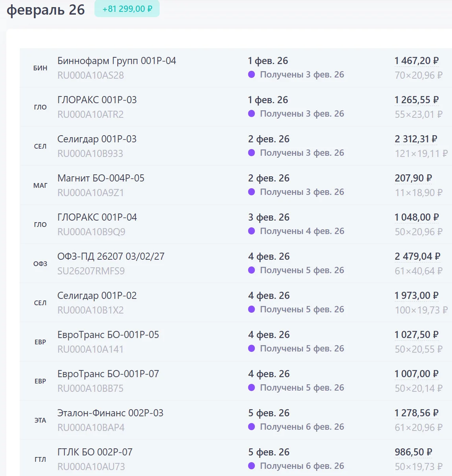The width and height of the screenshot is (452, 476).
Task: Click ISIN code RU000A10AS28
Action: [x=90, y=75]
